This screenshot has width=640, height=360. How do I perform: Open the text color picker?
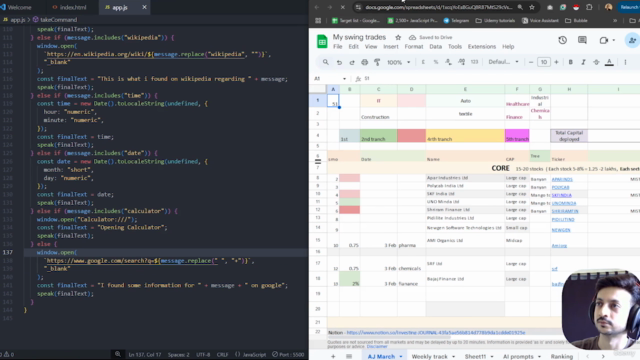(609, 62)
